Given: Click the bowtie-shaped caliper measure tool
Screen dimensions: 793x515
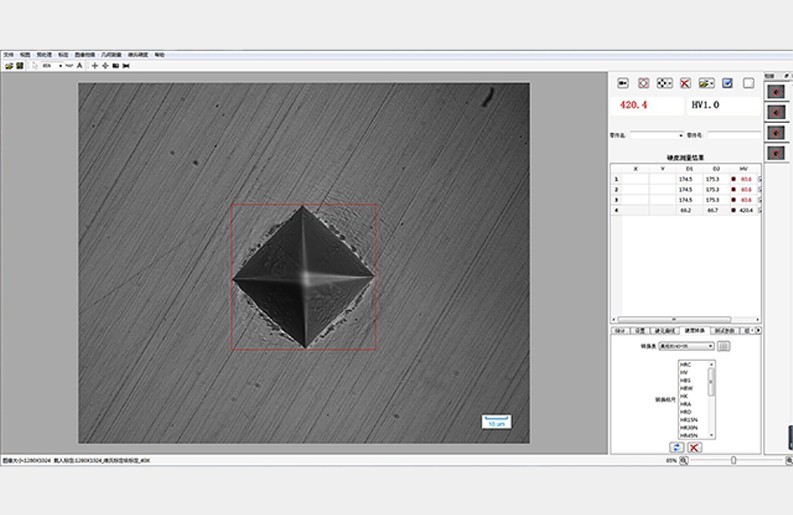Looking at the screenshot, I should (126, 66).
